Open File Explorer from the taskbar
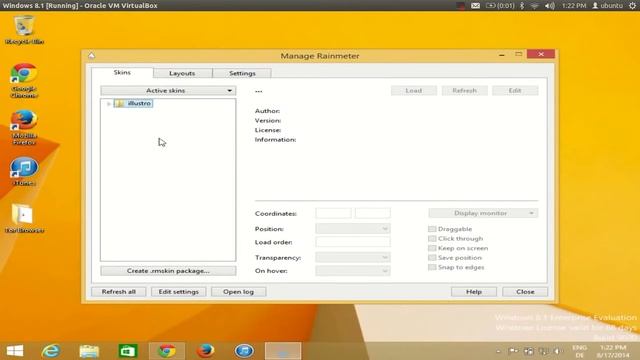 point(89,351)
